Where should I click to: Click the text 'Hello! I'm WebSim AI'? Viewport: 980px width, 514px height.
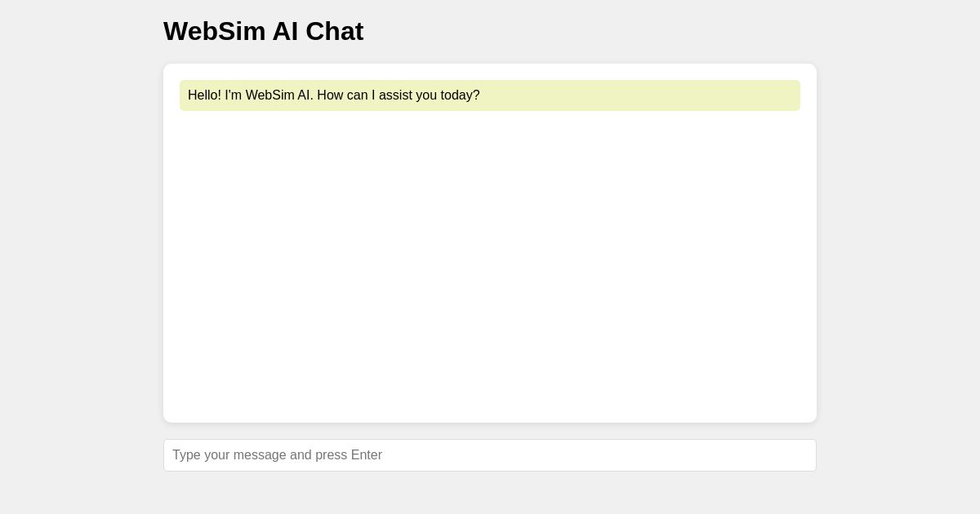pos(249,95)
